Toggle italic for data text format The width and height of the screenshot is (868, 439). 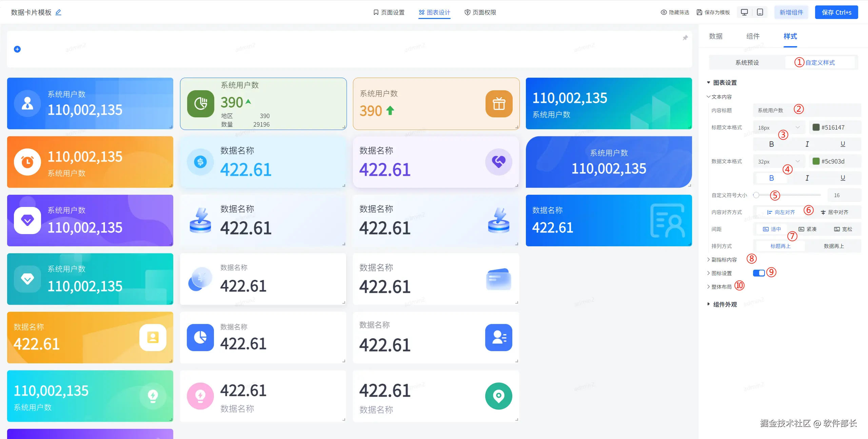807,178
